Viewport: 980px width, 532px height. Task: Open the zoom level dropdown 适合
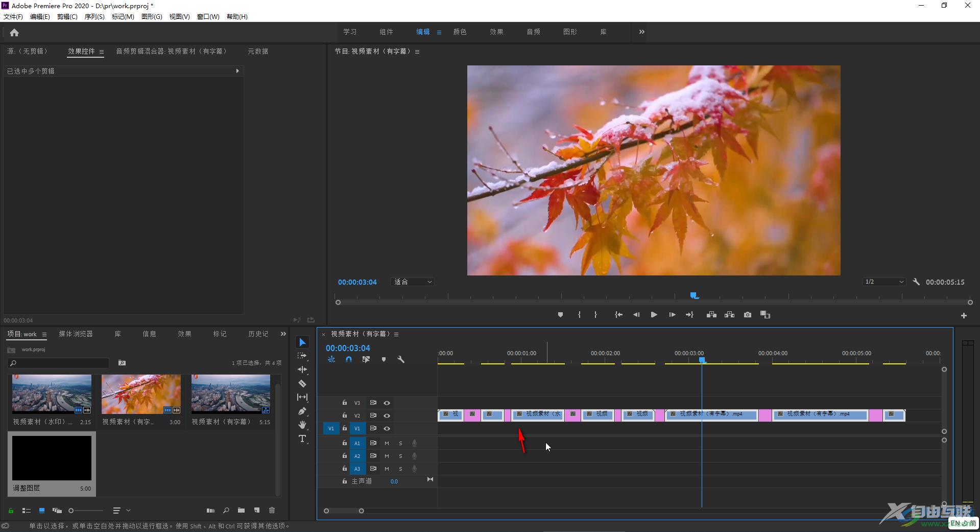412,282
